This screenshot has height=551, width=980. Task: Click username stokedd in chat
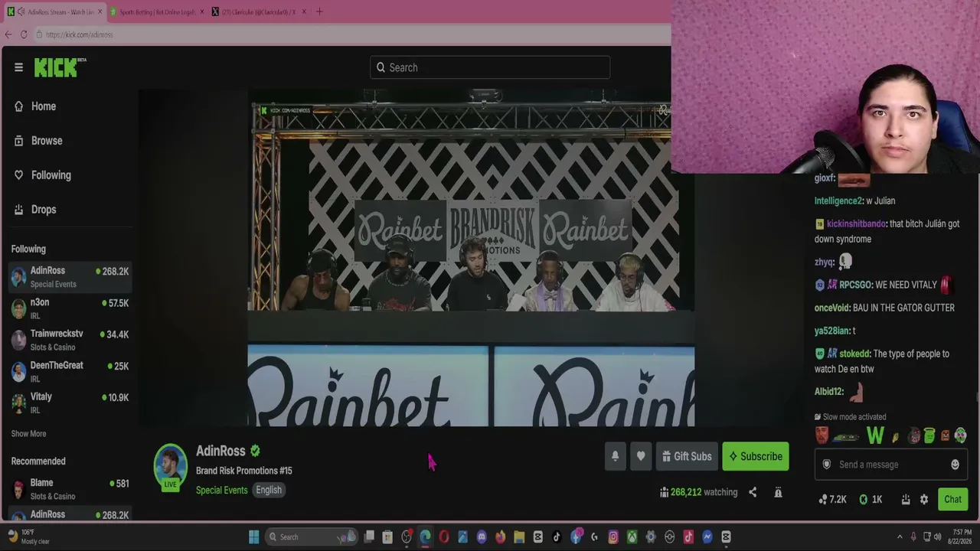click(x=854, y=354)
